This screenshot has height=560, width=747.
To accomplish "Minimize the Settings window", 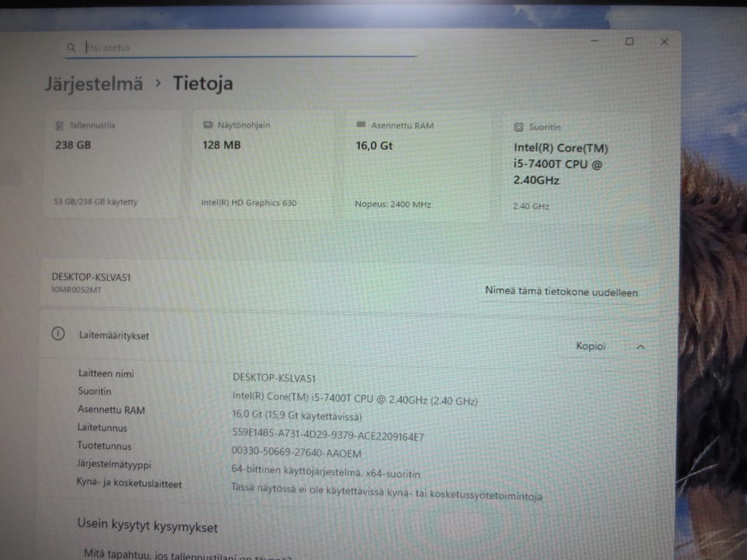I will point(595,41).
